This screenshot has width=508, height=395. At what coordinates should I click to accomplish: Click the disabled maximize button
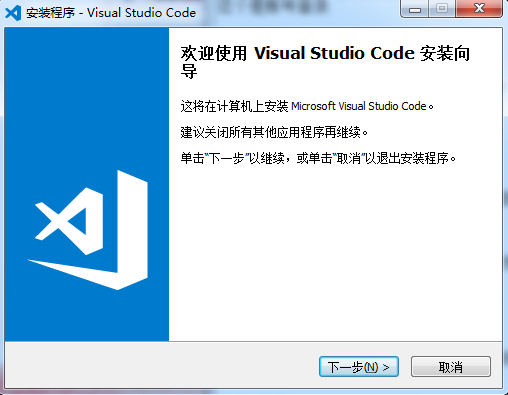coord(442,9)
